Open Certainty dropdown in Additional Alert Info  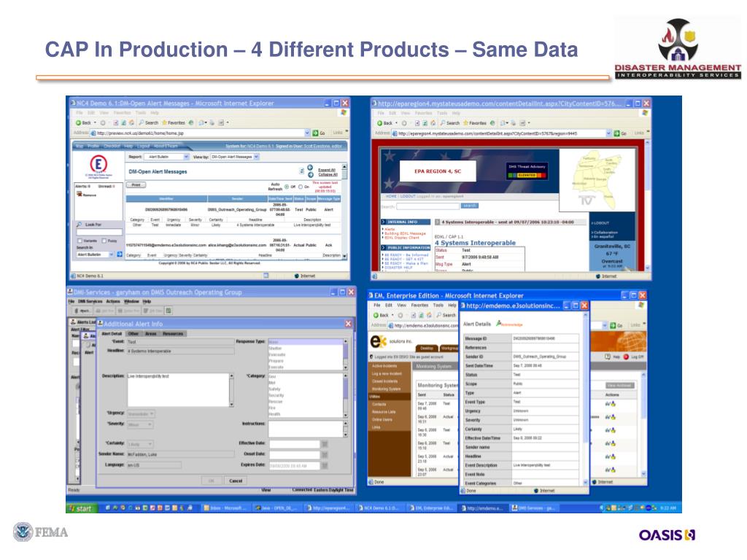tap(139, 444)
